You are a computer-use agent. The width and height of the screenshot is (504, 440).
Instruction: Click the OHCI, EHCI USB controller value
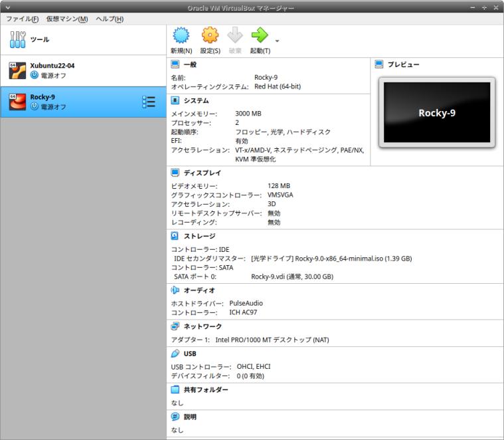[x=254, y=367]
